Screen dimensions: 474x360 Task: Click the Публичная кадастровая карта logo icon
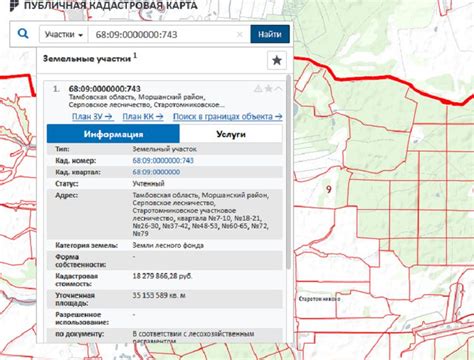[x=15, y=5]
